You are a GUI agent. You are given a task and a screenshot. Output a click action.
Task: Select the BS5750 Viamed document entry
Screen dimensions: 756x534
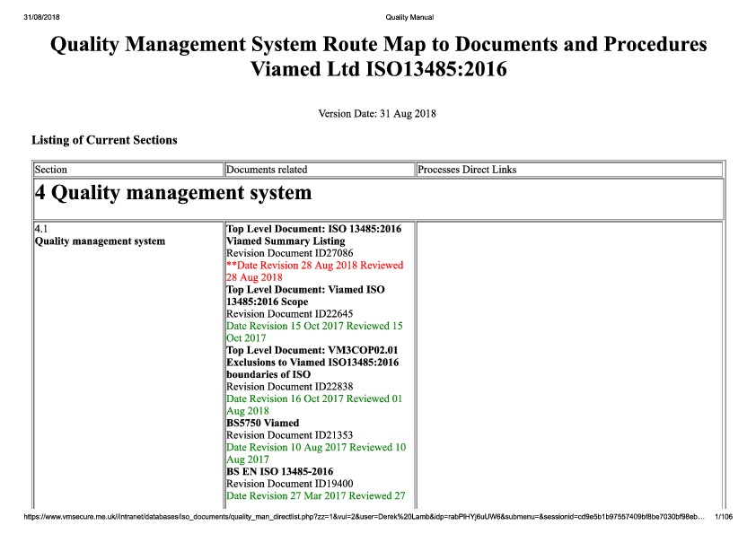pos(262,423)
